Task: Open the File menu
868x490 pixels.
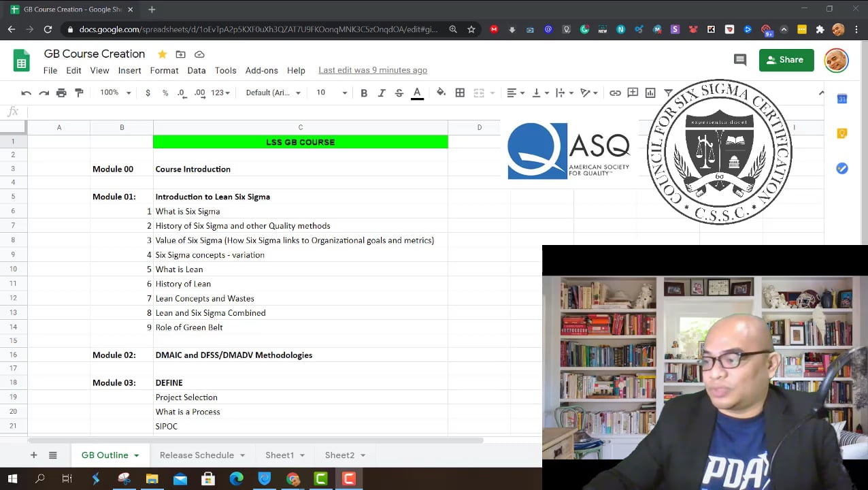Action: coord(50,70)
